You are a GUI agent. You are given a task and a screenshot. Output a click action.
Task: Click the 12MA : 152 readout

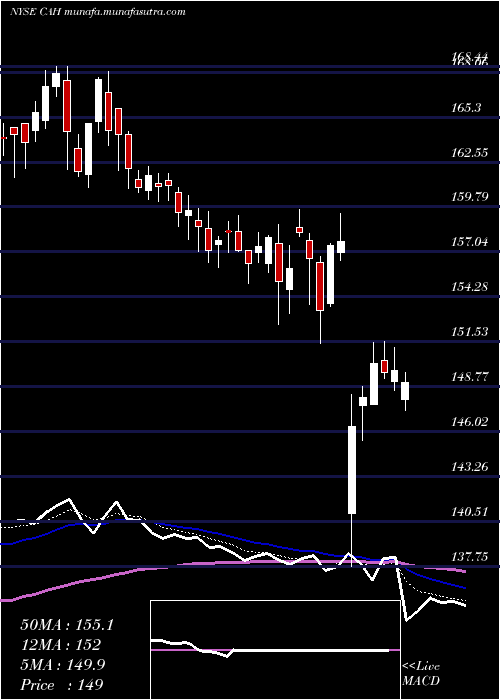pyautogui.click(x=60, y=645)
